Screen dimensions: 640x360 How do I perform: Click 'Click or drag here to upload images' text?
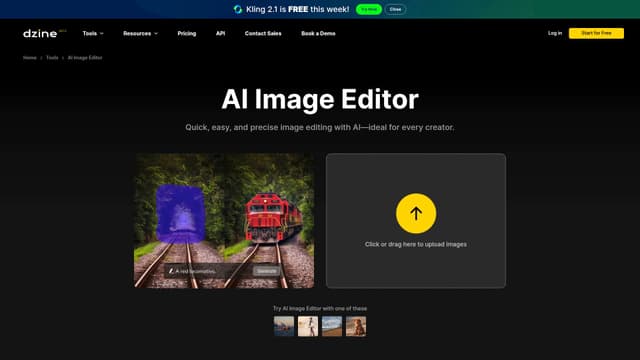416,244
